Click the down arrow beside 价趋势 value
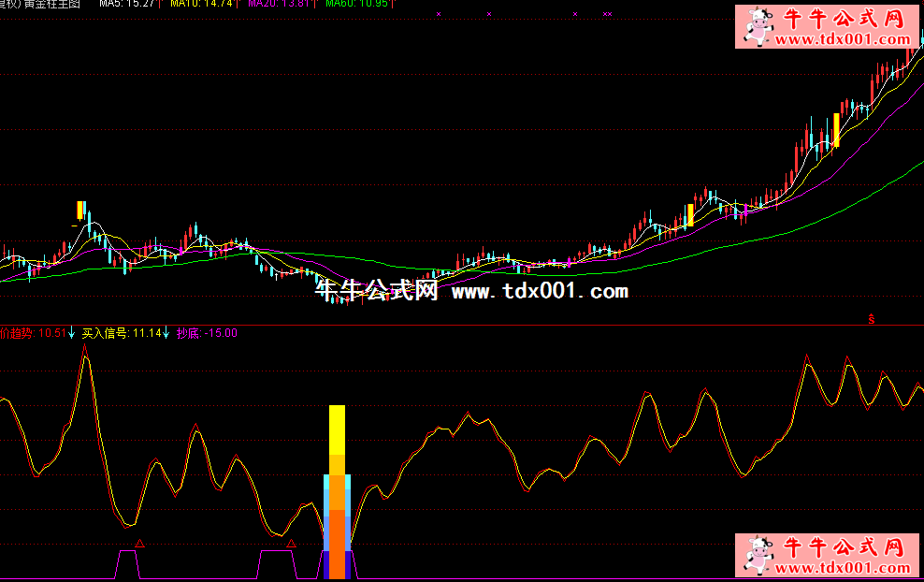This screenshot has width=924, height=582. [x=72, y=333]
